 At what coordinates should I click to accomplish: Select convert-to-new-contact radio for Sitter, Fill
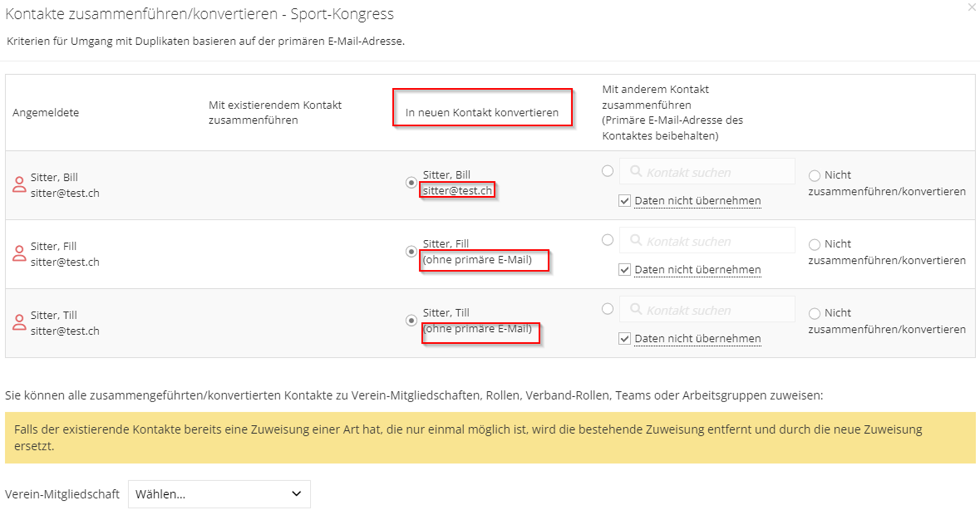[x=411, y=252]
